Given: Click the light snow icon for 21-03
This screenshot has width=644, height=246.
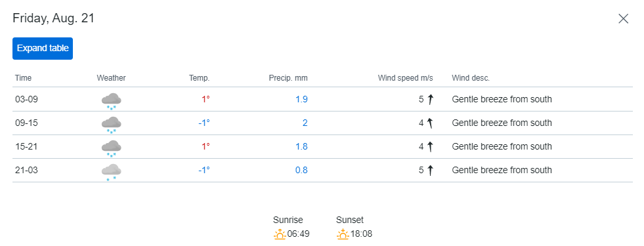Looking at the screenshot, I should pos(111,172).
